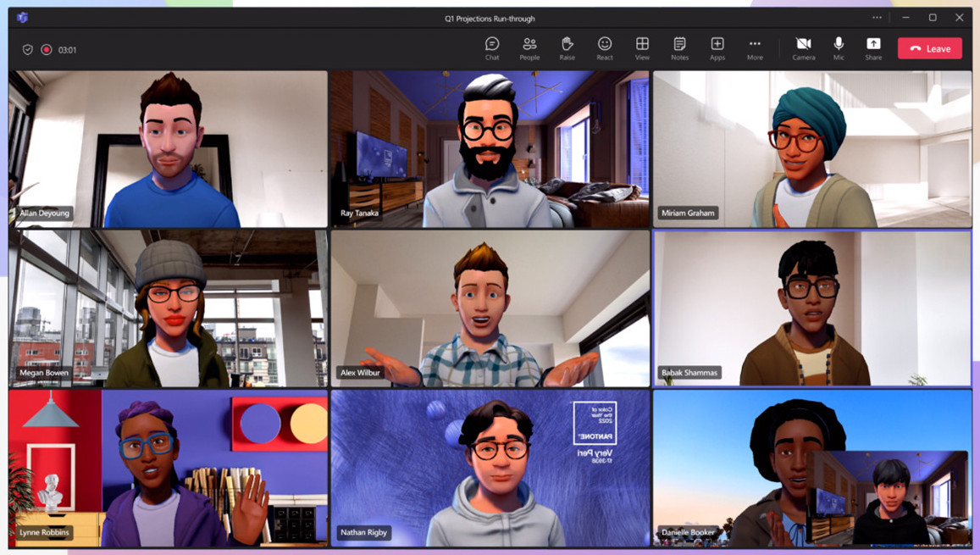
Task: Open title bar ellipsis options
Action: [877, 18]
